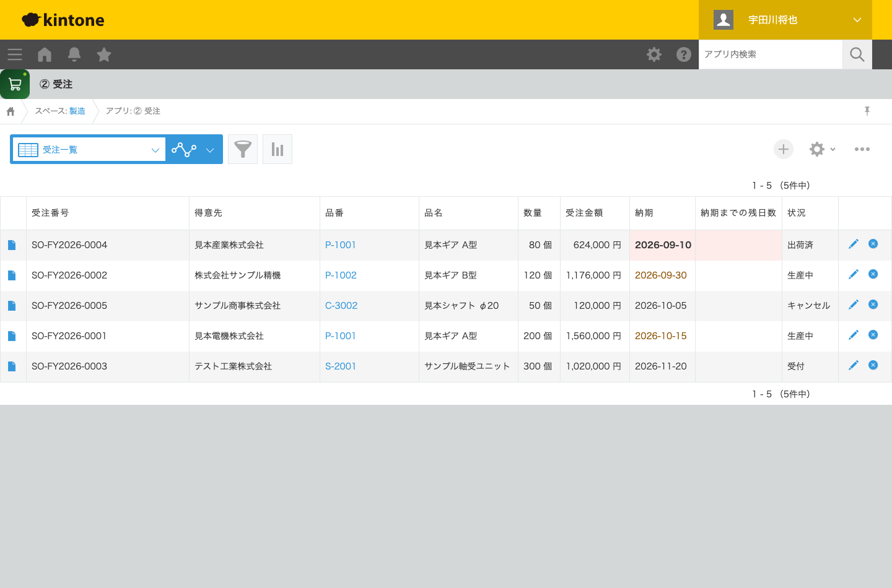Image resolution: width=892 pixels, height=588 pixels.
Task: Edit the SO-FY2026-0001 record with pencil
Action: pos(854,335)
